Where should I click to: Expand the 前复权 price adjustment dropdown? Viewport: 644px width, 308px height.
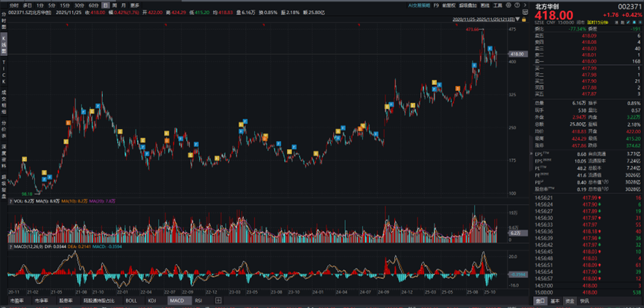451,4
